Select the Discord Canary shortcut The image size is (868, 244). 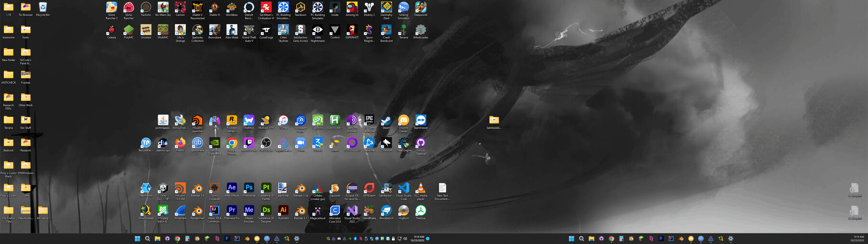(404, 123)
